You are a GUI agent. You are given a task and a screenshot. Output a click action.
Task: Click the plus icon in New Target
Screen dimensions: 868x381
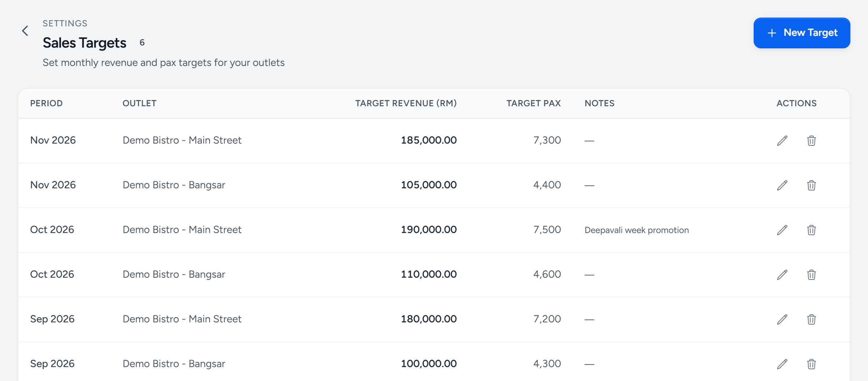tap(772, 33)
